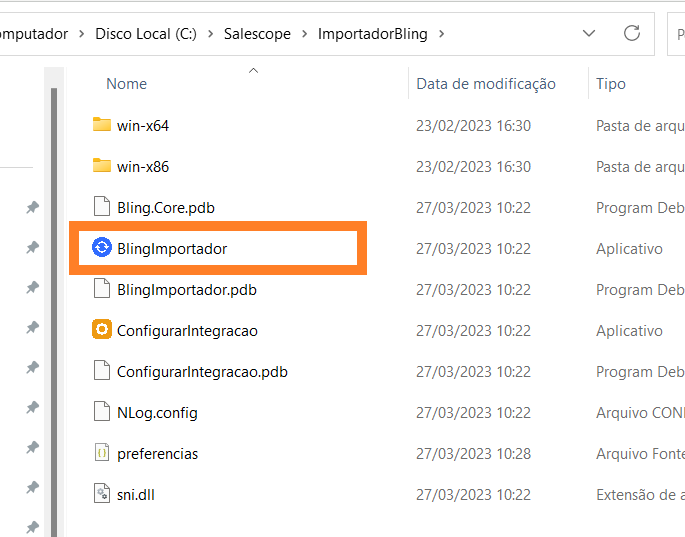Open address bar history dropdown

pyautogui.click(x=589, y=33)
